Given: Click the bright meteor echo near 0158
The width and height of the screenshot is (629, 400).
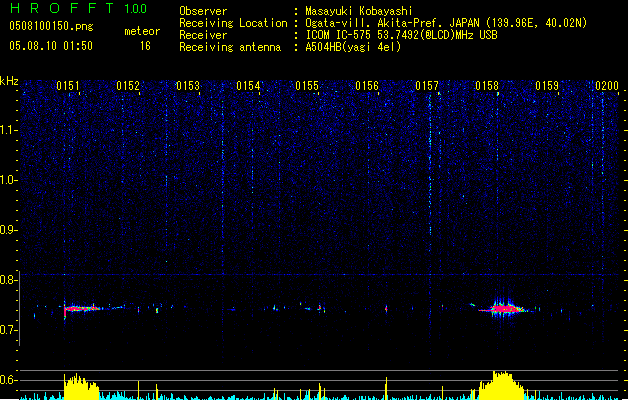Looking at the screenshot, I should tap(505, 309).
